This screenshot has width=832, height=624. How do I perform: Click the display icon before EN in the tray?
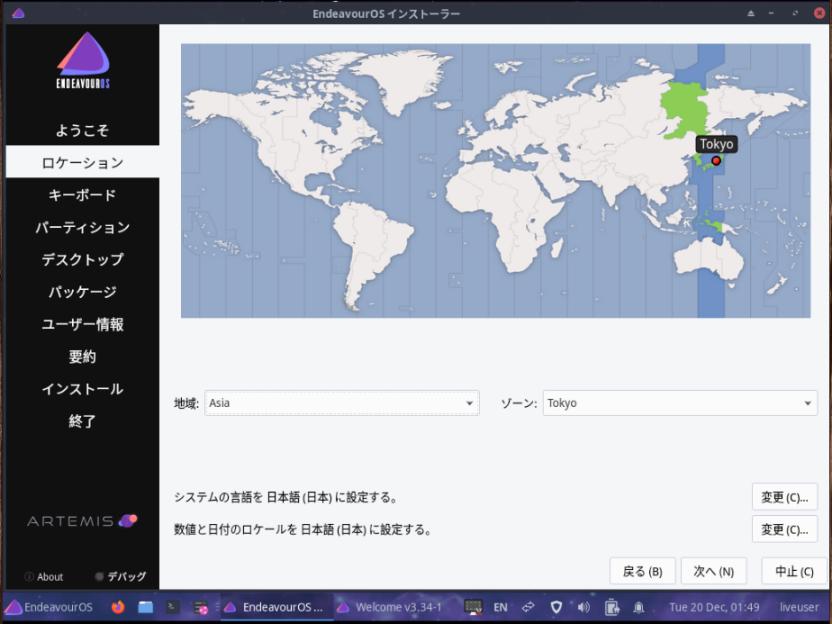coord(473,607)
